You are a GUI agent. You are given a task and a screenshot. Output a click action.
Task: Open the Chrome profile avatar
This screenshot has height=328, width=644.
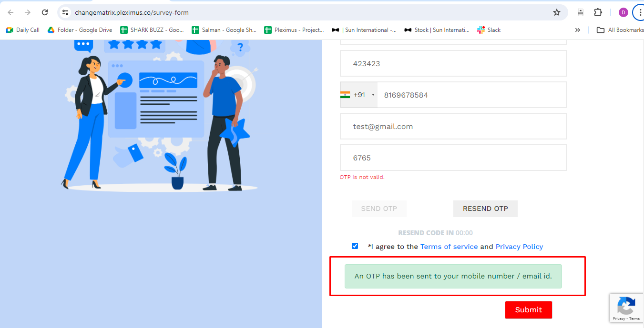point(623,12)
